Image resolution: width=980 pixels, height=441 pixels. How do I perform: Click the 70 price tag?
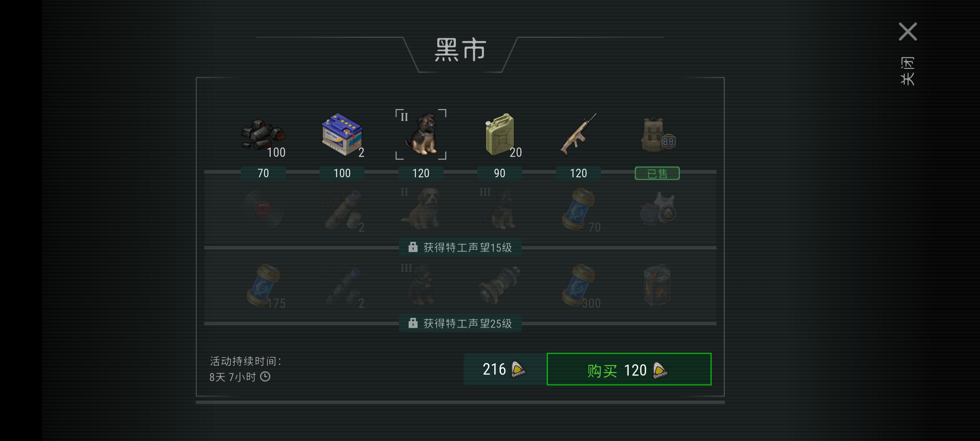click(x=263, y=173)
